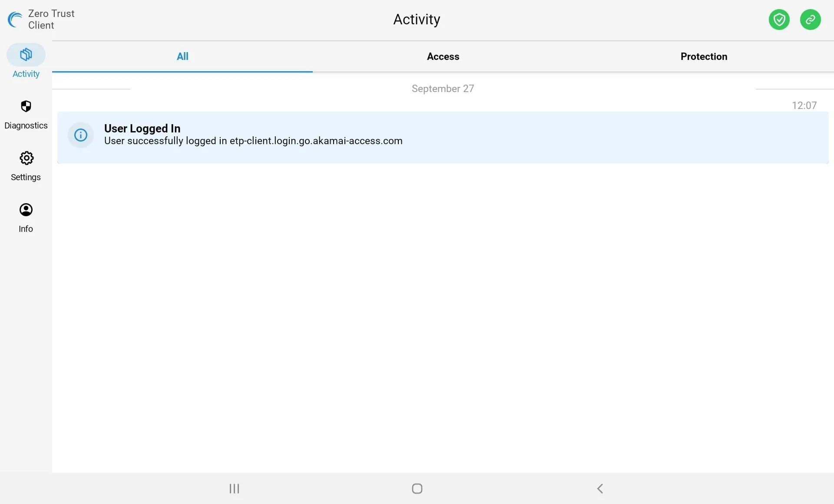Image resolution: width=834 pixels, height=504 pixels.
Task: Click the Activity page title
Action: (417, 20)
